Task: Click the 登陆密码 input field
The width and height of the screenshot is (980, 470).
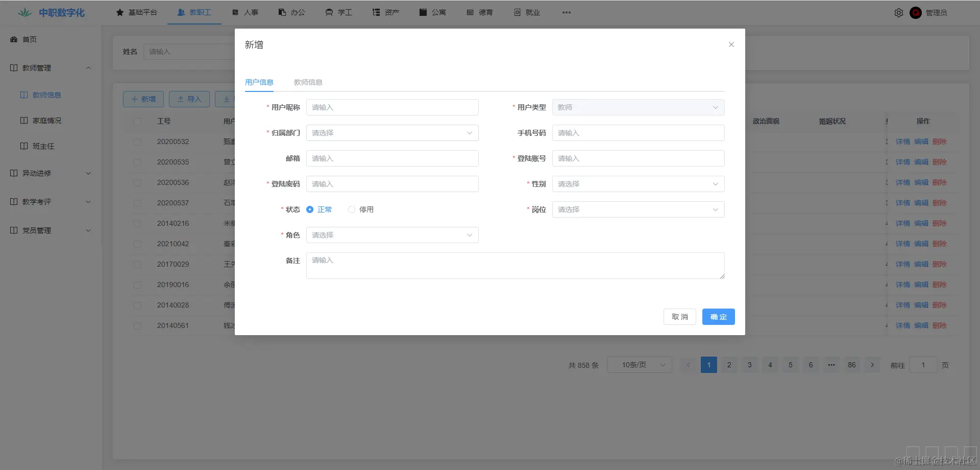Action: [x=393, y=184]
